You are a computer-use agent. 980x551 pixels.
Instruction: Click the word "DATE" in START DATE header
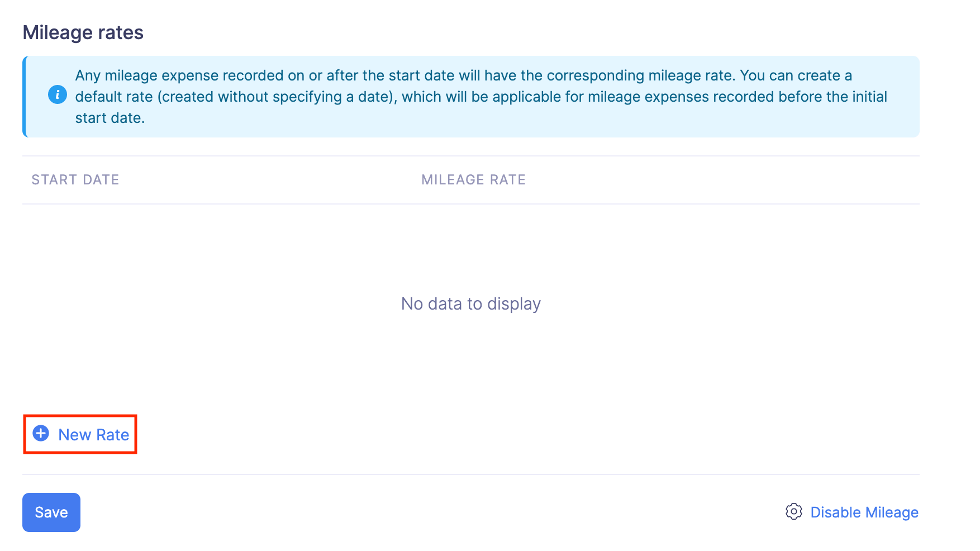tap(101, 180)
